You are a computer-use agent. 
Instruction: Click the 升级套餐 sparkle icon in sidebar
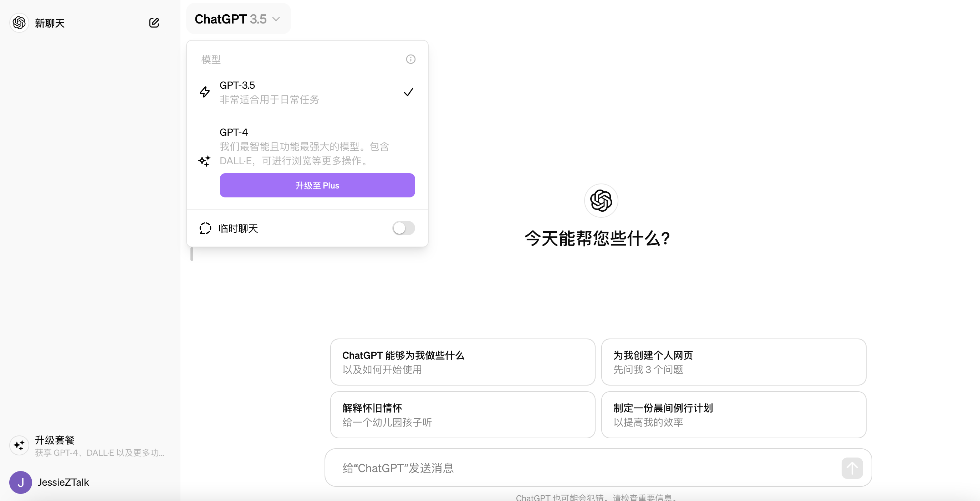(x=19, y=445)
